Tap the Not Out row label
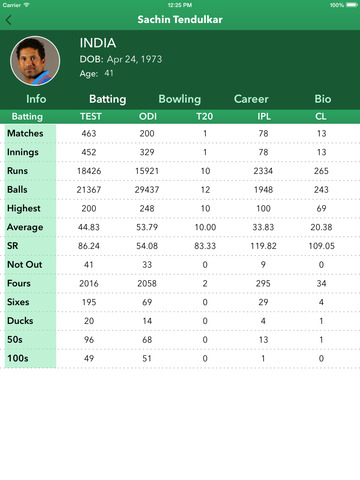Viewport: 360px width, 480px height. [x=25, y=265]
